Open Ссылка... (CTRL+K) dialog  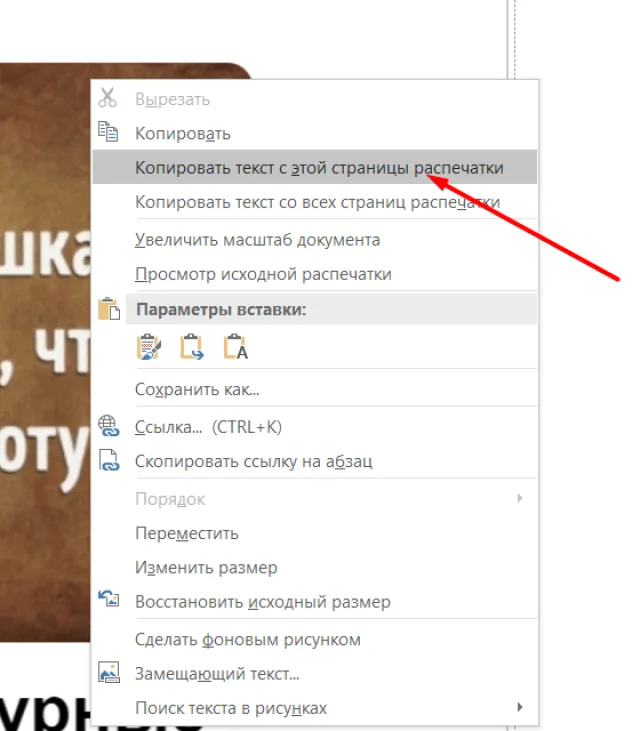315,427
